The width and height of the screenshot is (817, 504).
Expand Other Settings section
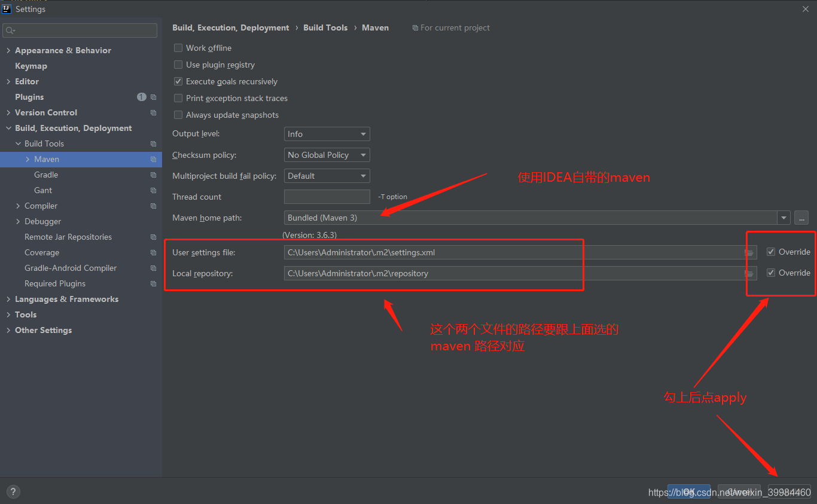pos(8,330)
